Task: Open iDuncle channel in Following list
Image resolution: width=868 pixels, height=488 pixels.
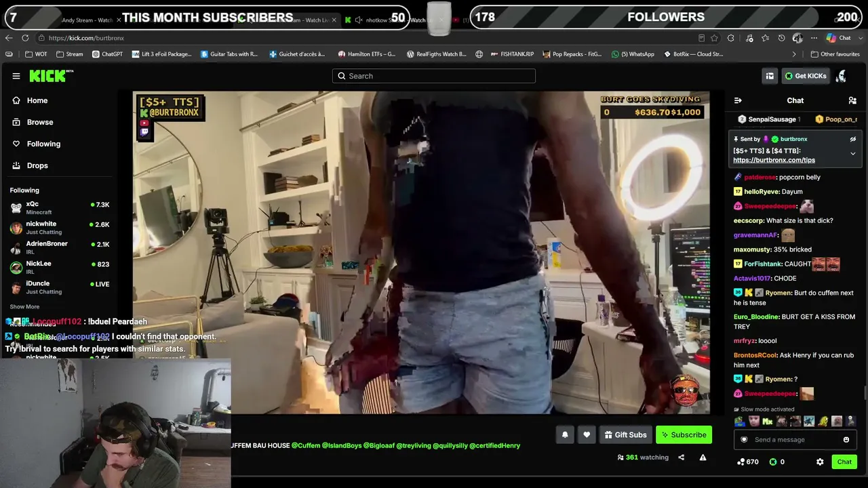Action: (x=59, y=287)
